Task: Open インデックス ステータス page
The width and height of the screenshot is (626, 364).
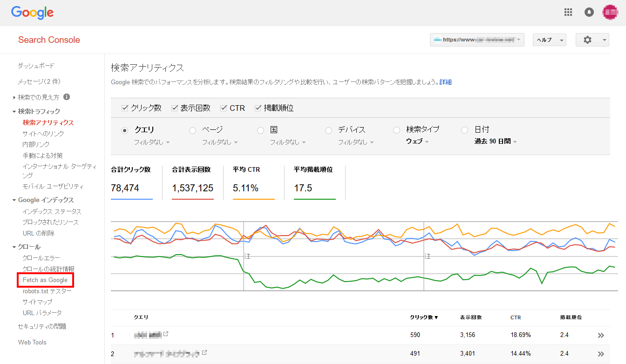Action: [x=52, y=211]
